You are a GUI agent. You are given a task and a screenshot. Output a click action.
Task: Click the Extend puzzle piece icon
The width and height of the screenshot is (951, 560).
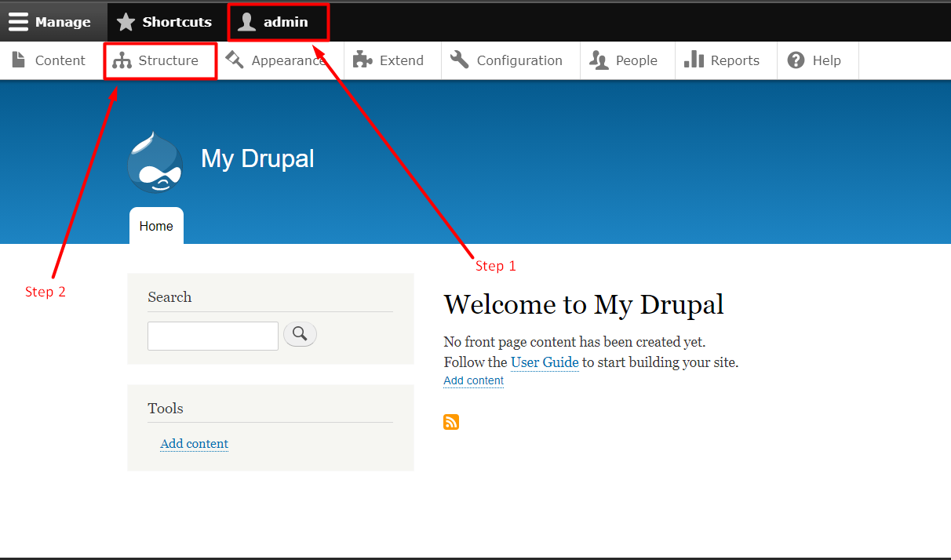tap(363, 60)
